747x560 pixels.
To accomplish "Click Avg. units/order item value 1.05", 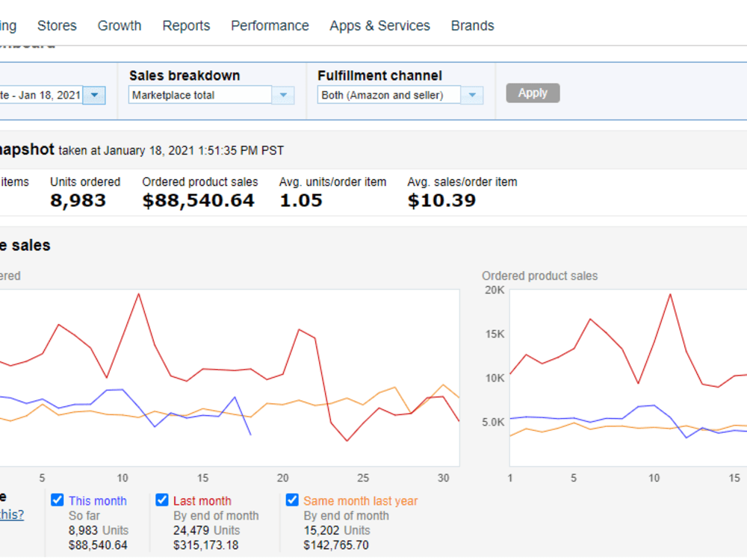I will 301,200.
